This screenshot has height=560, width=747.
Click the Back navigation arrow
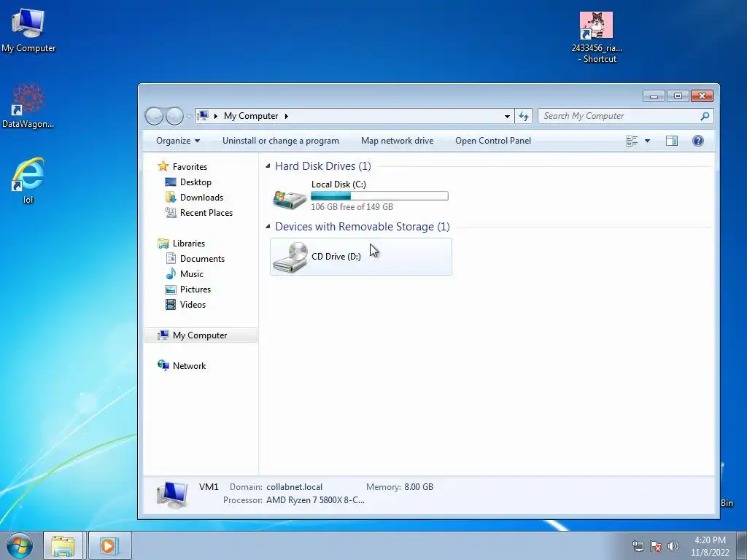click(x=154, y=116)
